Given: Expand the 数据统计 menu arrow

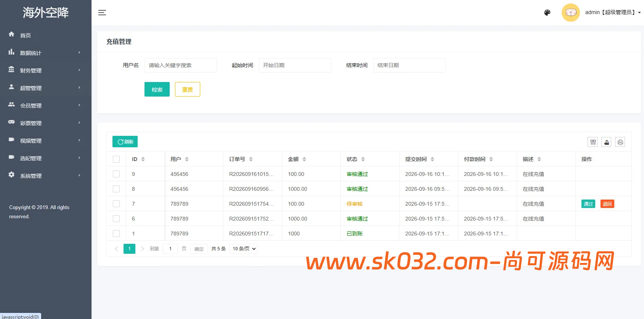Looking at the screenshot, I should point(79,53).
